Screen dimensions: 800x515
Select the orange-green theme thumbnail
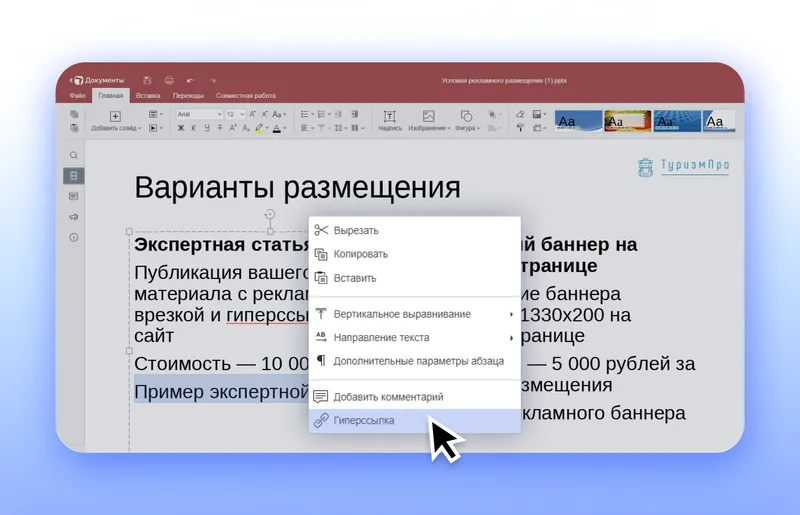(628, 121)
